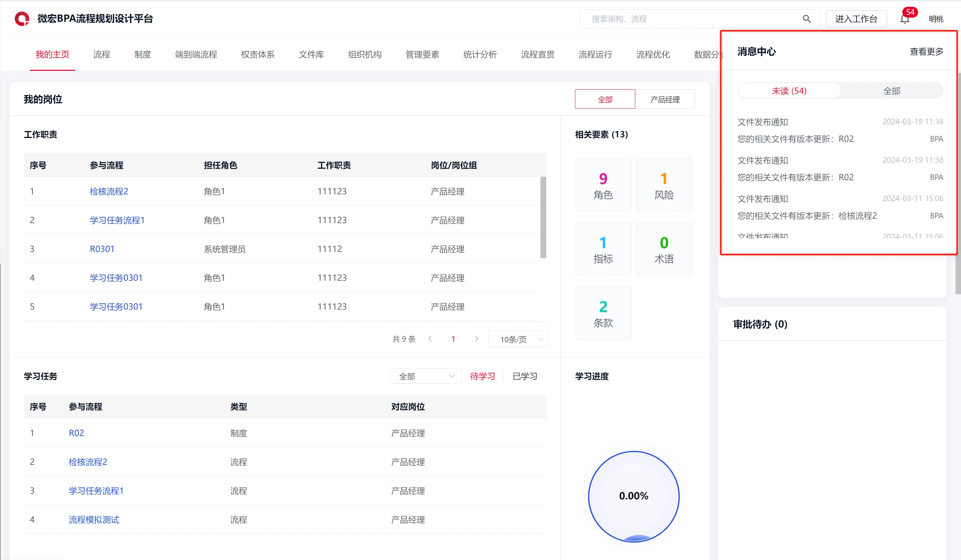Image resolution: width=961 pixels, height=560 pixels.
Task: Click the 1 风险 element card
Action: tap(664, 185)
